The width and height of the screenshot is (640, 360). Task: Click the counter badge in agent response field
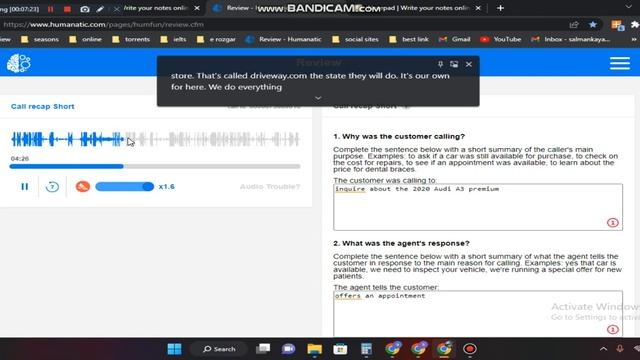click(x=613, y=329)
